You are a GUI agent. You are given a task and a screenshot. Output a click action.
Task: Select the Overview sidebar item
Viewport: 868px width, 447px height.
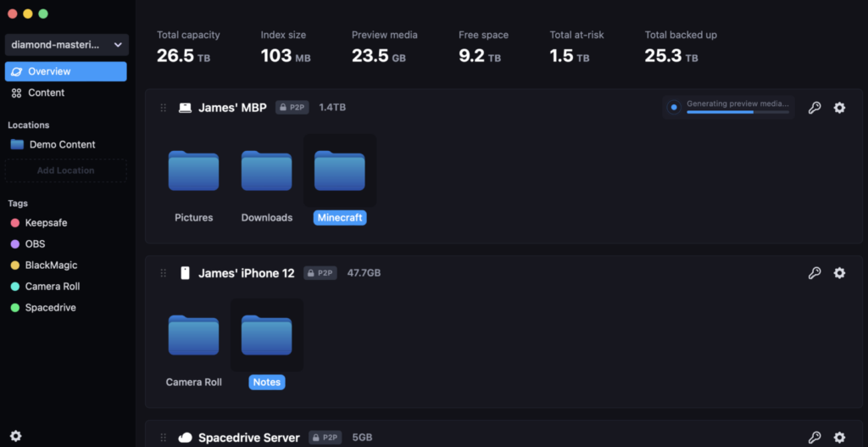(x=66, y=71)
